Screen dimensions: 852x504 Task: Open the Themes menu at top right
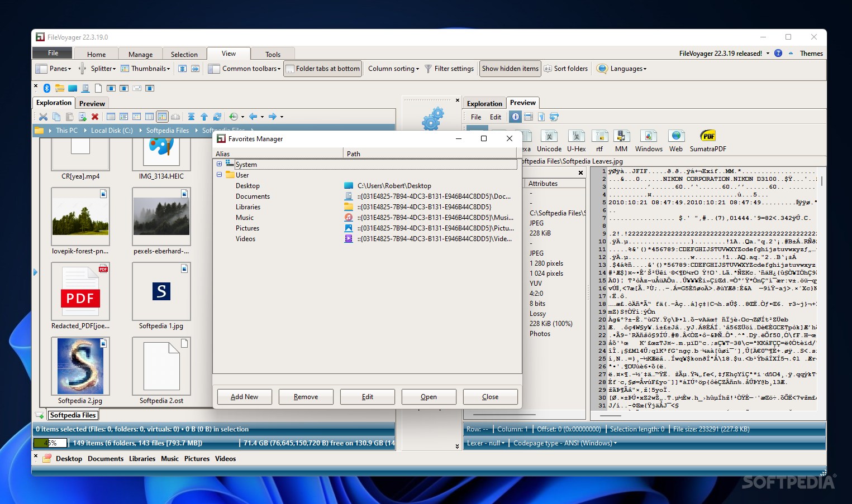point(811,54)
